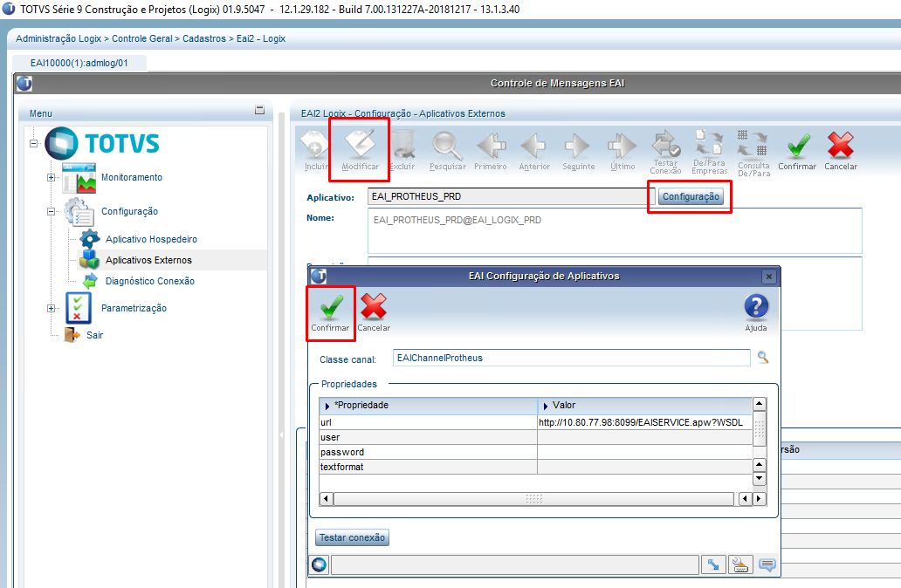Image resolution: width=901 pixels, height=588 pixels.
Task: Click the message bubble icon in dialog status bar
Action: pos(767,565)
